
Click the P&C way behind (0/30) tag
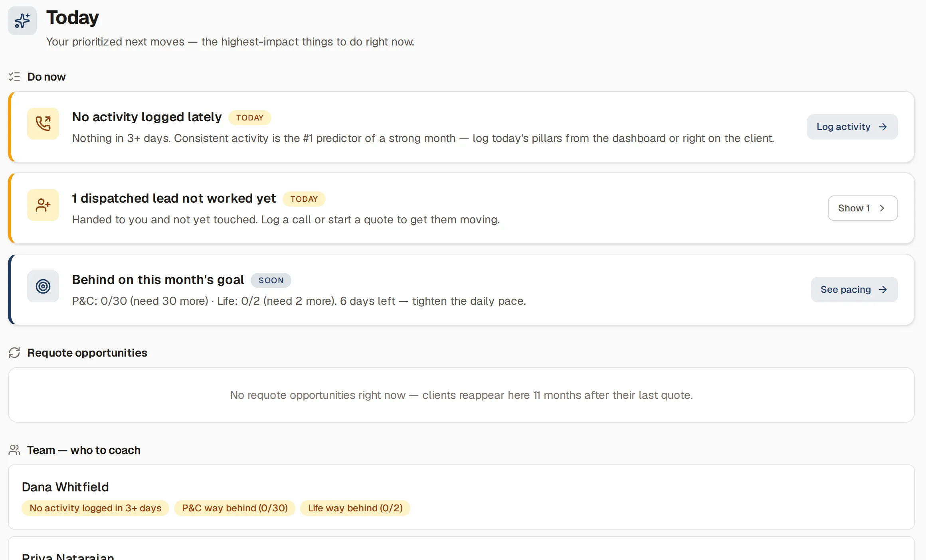(235, 508)
